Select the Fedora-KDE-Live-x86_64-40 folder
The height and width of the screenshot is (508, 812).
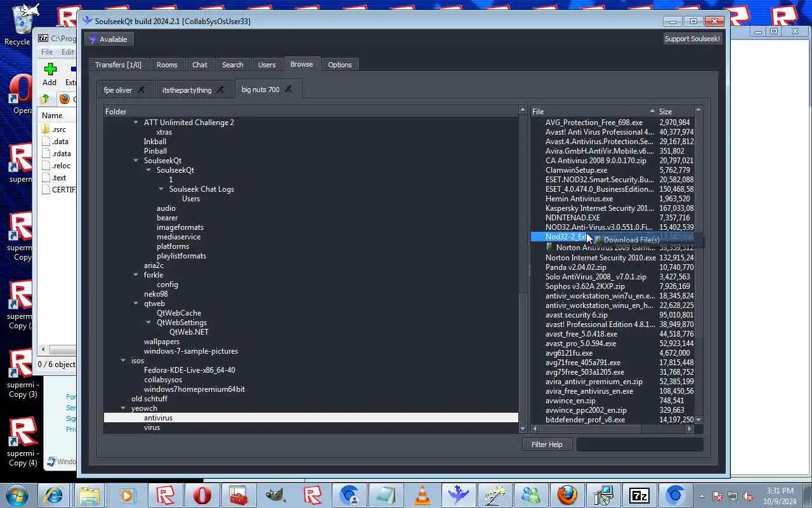[x=189, y=370]
